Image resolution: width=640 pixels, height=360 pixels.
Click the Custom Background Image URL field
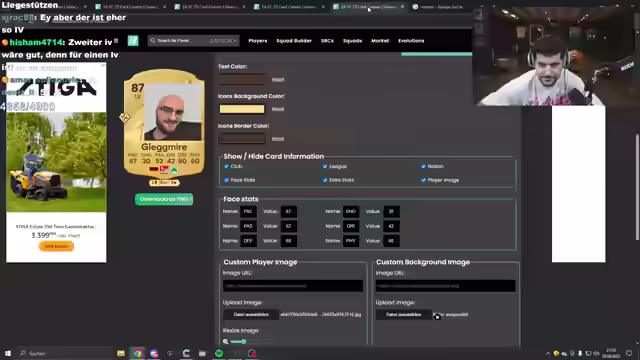click(445, 286)
